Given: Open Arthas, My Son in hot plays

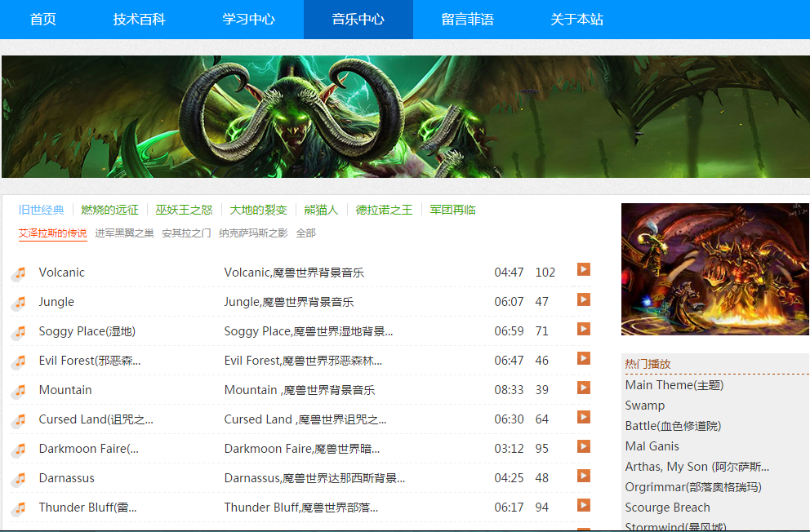Looking at the screenshot, I should coord(697,467).
